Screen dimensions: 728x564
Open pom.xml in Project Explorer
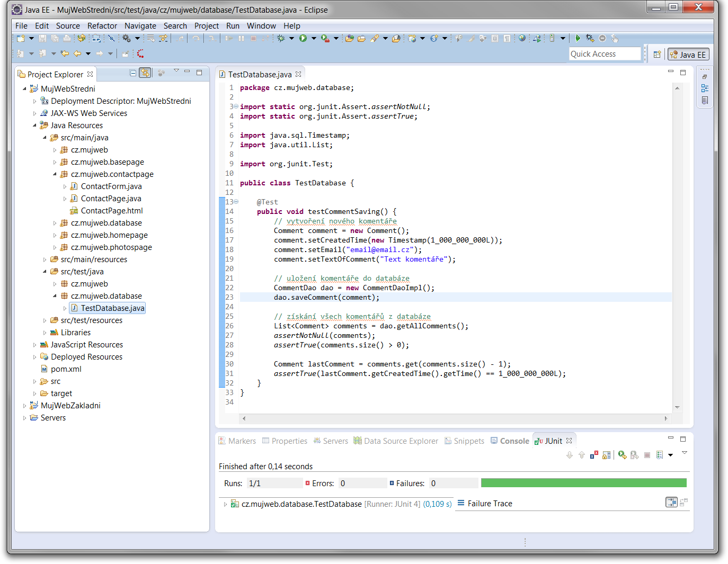click(x=66, y=369)
